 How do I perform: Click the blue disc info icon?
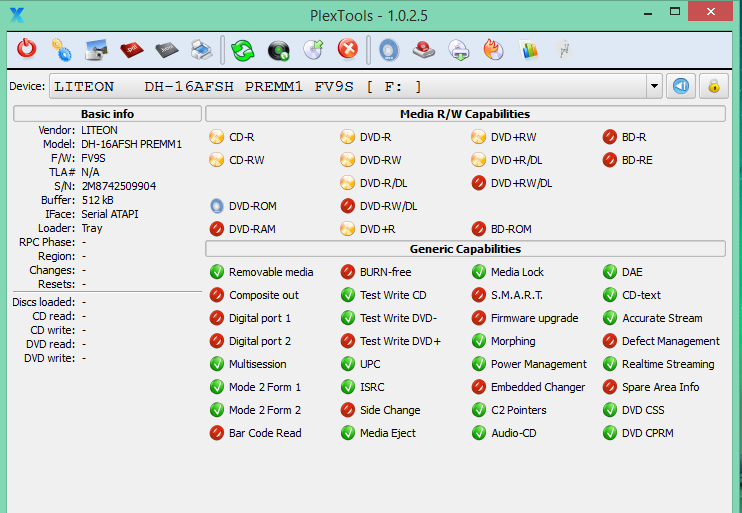tap(389, 50)
